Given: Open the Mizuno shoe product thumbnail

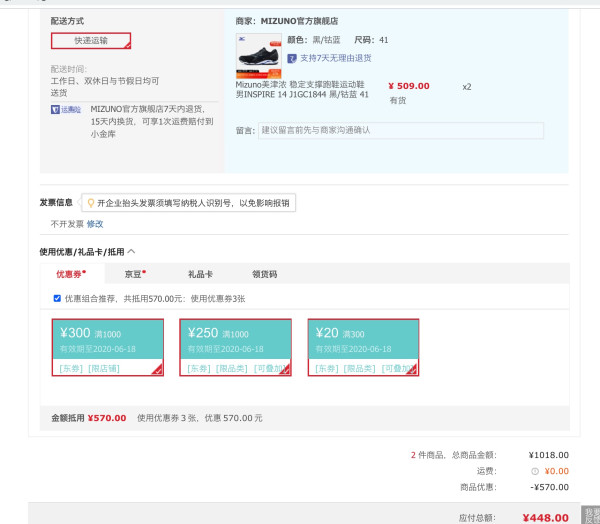Looking at the screenshot, I should pyautogui.click(x=259, y=56).
